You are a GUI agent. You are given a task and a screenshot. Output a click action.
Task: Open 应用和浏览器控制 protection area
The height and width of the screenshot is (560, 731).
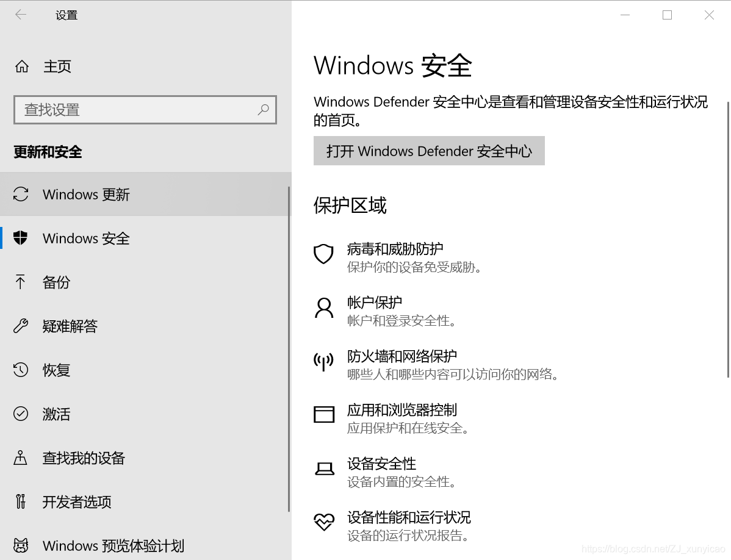coord(392,418)
